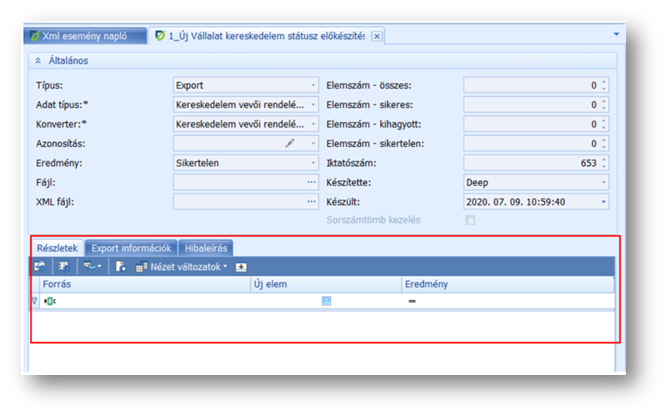Click the ellipsis browse button for Fájl

[x=311, y=182]
